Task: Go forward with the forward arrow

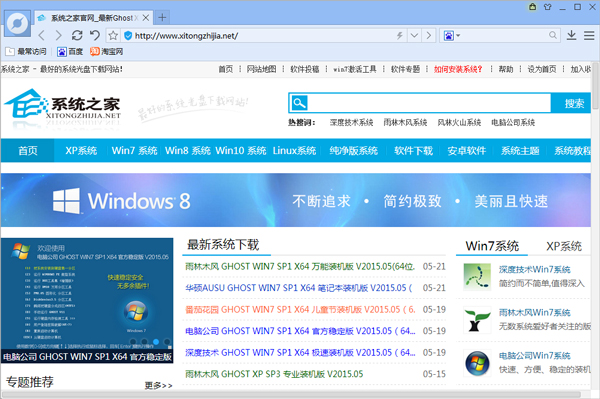Action: (59, 36)
